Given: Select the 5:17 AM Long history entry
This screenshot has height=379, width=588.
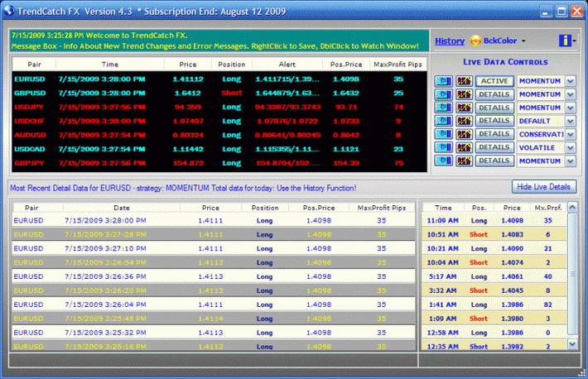Looking at the screenshot, I should (x=494, y=276).
